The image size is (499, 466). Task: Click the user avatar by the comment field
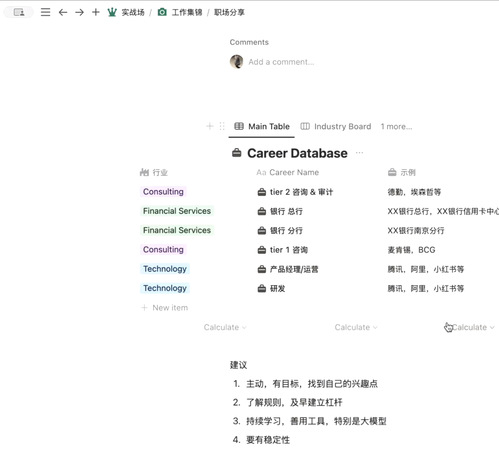(x=236, y=62)
